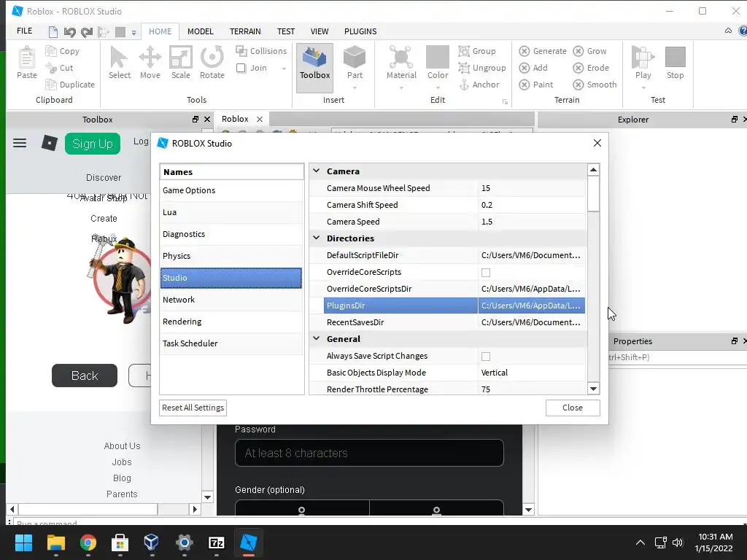Image resolution: width=747 pixels, height=560 pixels.
Task: Open the Color swatch picker
Action: click(438, 57)
